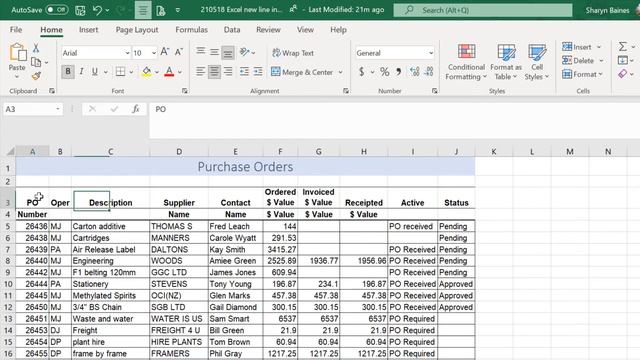Click the Fill Color bucket

pos(147,72)
